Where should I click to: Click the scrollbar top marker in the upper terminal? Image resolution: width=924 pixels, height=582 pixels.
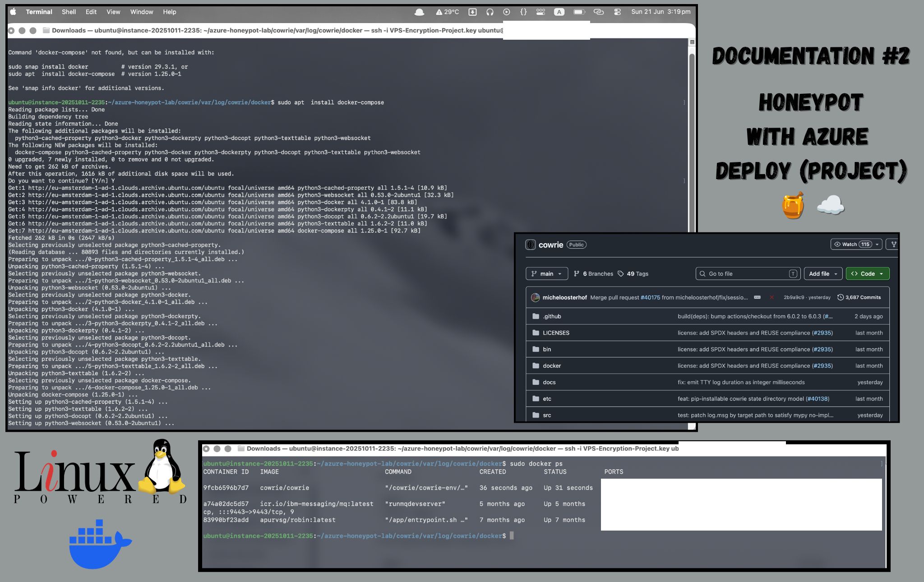click(692, 42)
